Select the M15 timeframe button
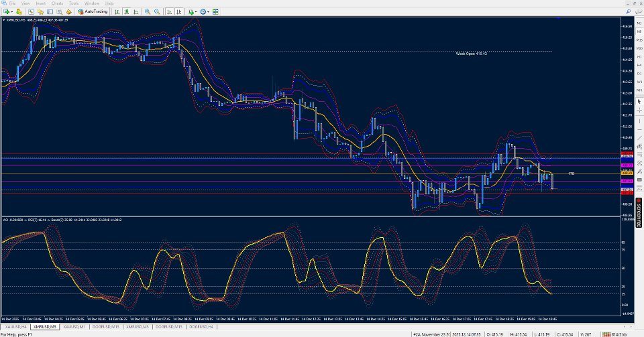 point(639,40)
